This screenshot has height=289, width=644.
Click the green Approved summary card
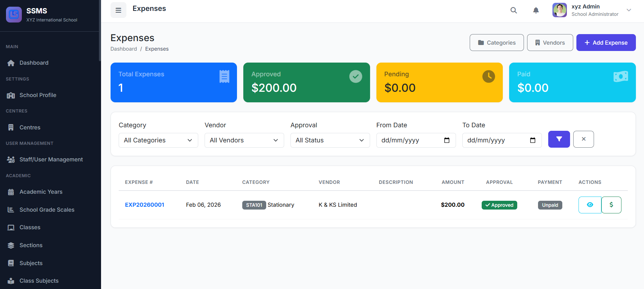tap(306, 83)
